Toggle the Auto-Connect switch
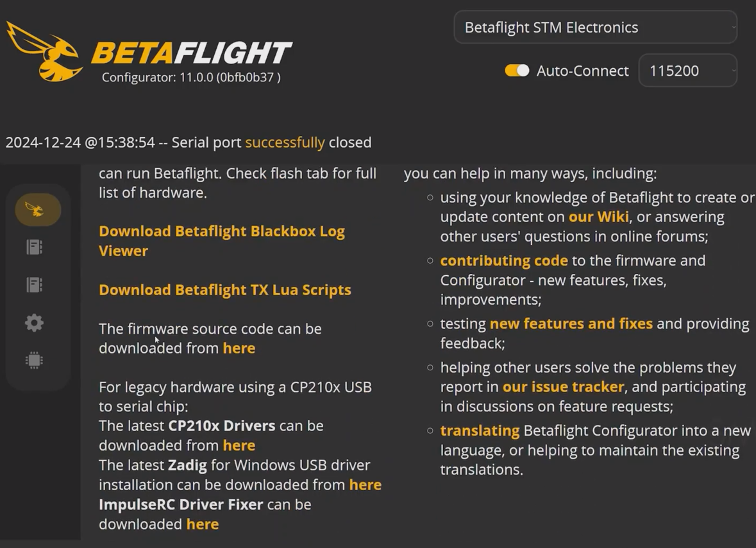 pyautogui.click(x=517, y=71)
